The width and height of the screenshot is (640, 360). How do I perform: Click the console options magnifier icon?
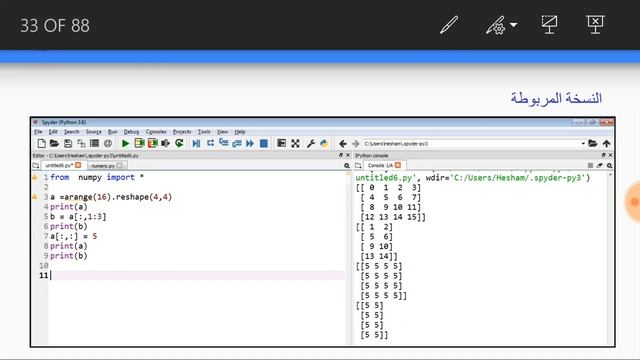pyautogui.click(x=609, y=165)
